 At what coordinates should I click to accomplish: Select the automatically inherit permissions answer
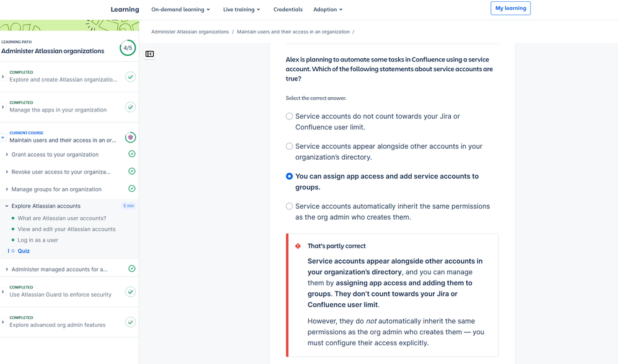(x=289, y=206)
